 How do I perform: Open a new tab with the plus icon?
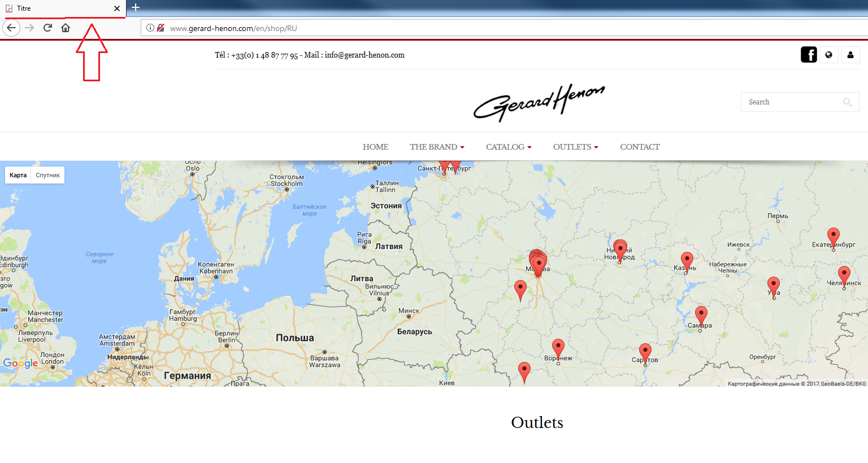click(136, 7)
